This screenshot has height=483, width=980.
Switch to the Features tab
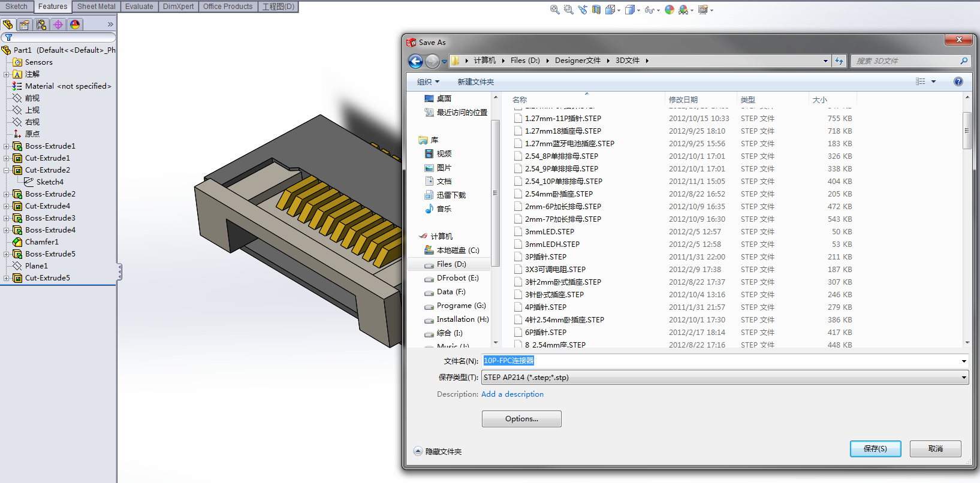click(x=53, y=7)
